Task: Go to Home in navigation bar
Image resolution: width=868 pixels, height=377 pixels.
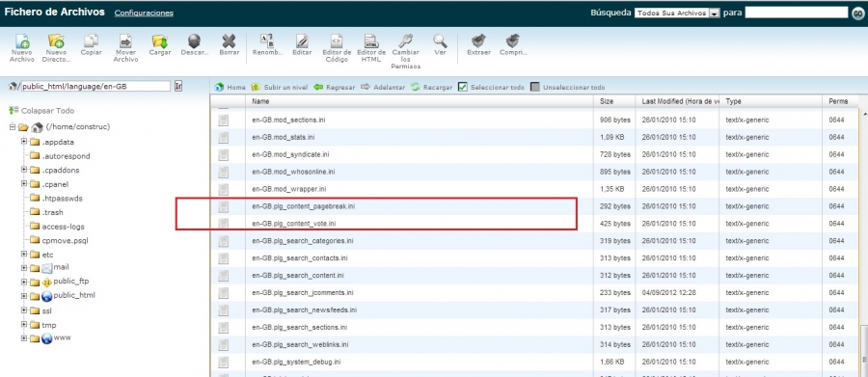Action: (x=230, y=87)
